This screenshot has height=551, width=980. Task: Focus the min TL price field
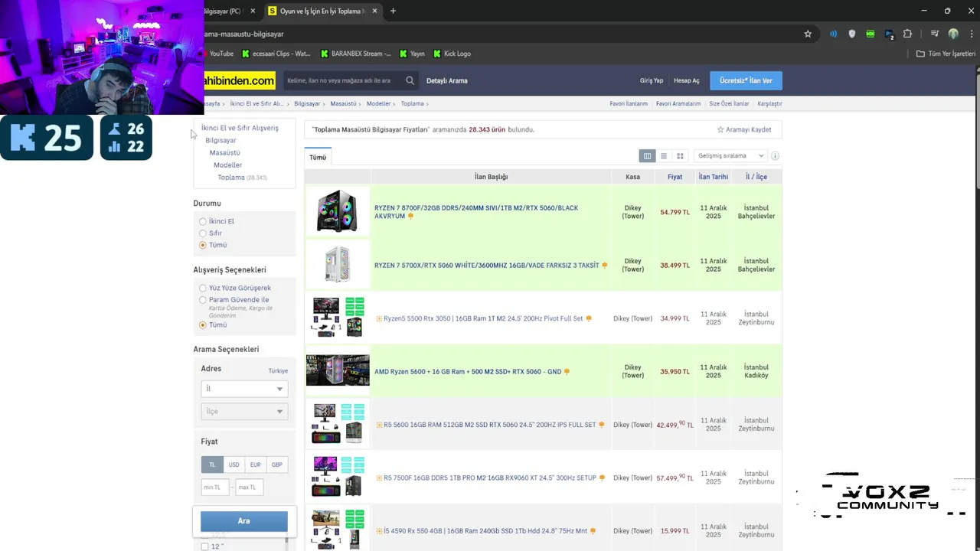point(215,487)
